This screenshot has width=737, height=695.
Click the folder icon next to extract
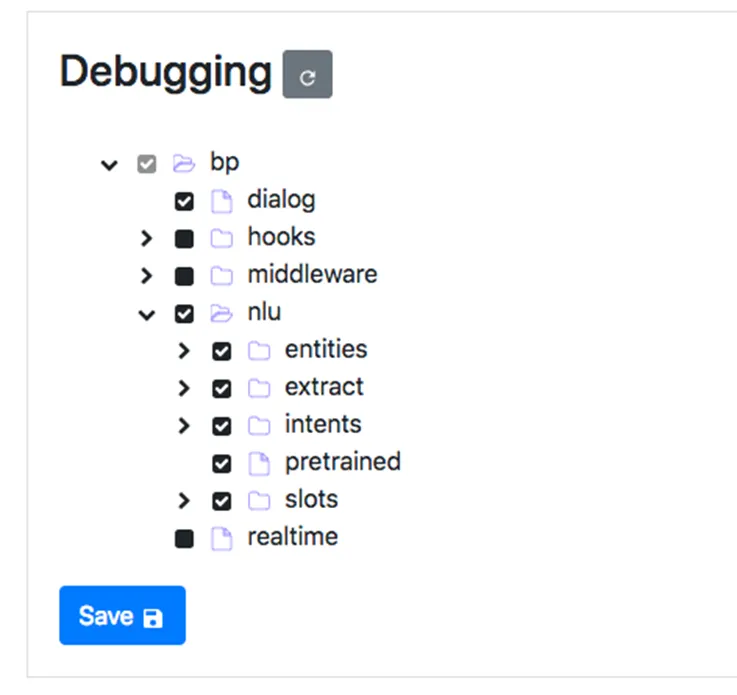(259, 389)
